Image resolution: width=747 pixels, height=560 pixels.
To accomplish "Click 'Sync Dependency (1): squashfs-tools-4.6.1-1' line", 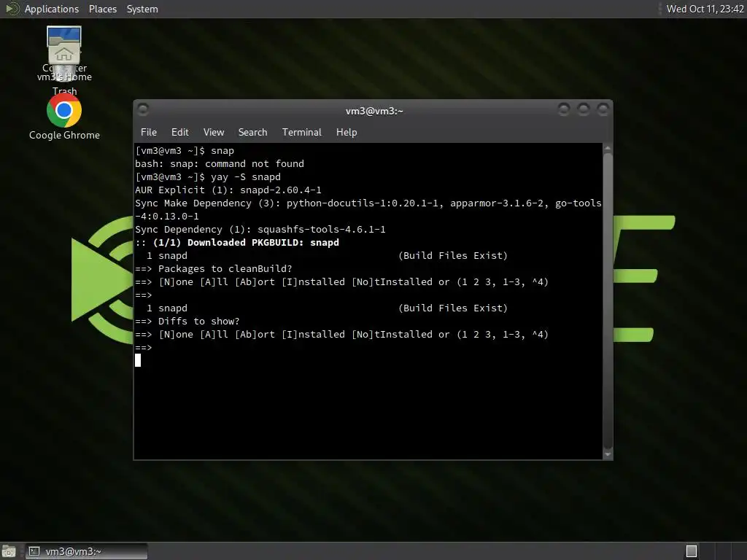I will (260, 230).
